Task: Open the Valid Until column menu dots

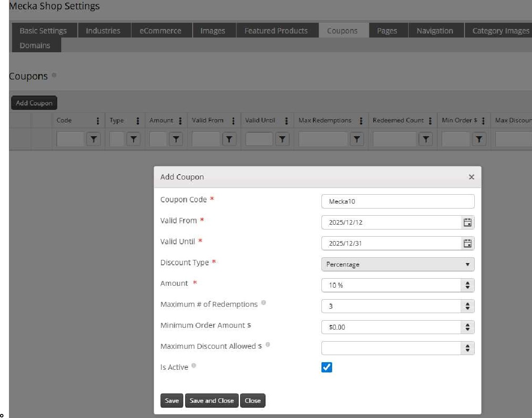Action: point(287,121)
